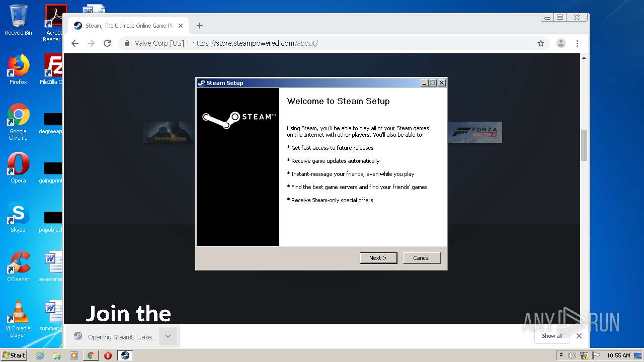The image size is (644, 362).
Task: Maximize the Chrome browser window
Action: point(560,17)
